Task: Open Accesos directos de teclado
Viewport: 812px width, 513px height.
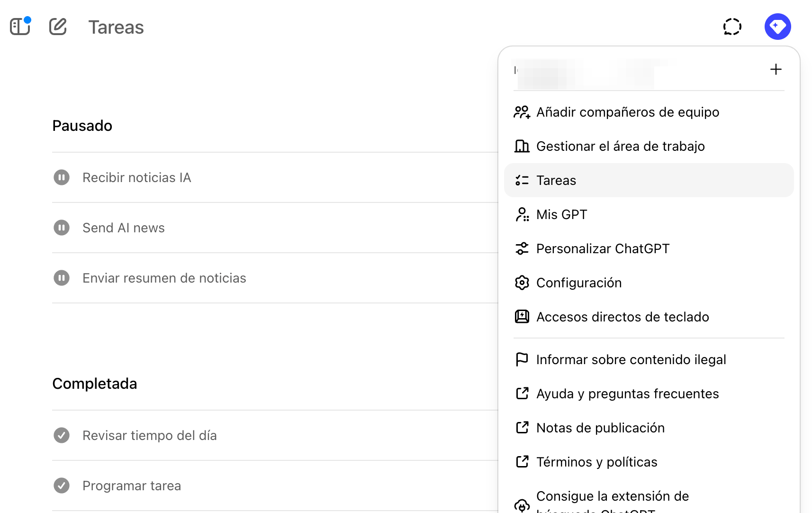Action: pos(649,317)
